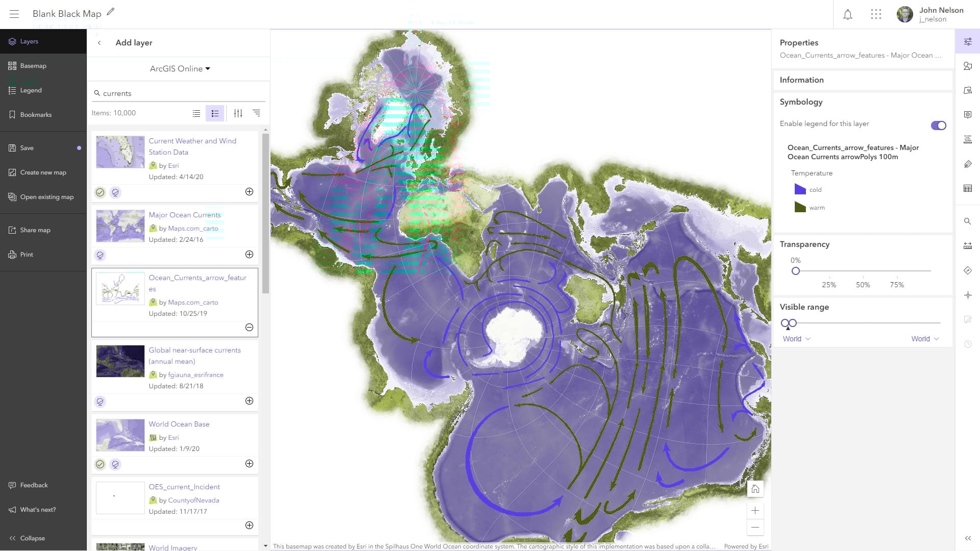
Task: Open the fgiauna_esrifrance owner link
Action: [195, 374]
